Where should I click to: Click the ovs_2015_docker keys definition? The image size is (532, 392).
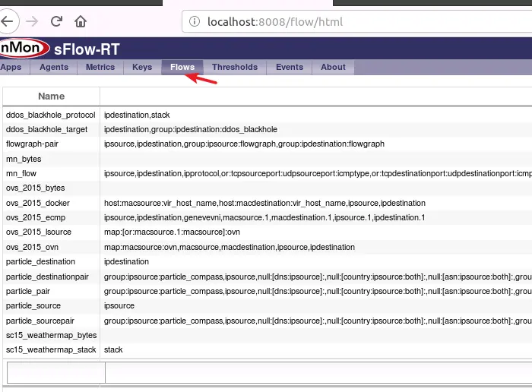264,203
